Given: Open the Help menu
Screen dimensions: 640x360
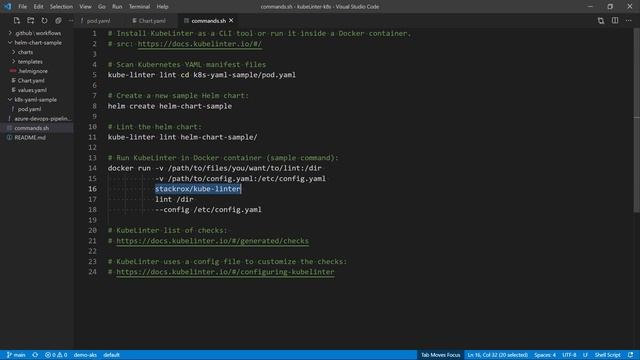Looking at the screenshot, I should pyautogui.click(x=162, y=7).
